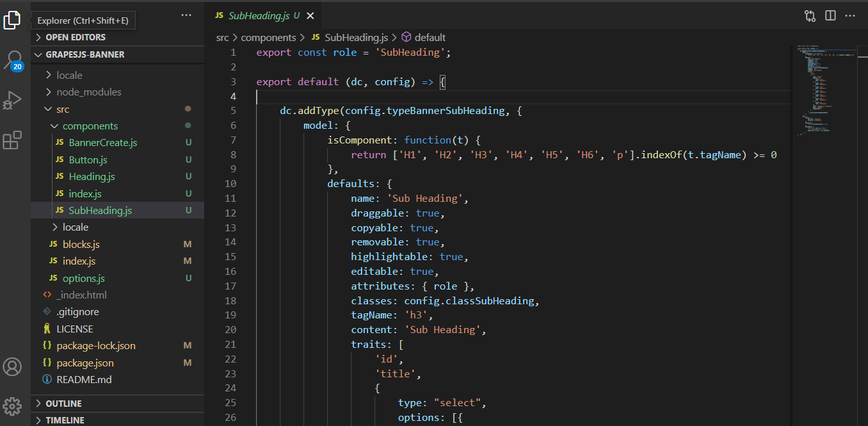Open editor More Actions ellipsis
The width and height of the screenshot is (868, 426).
tap(850, 15)
